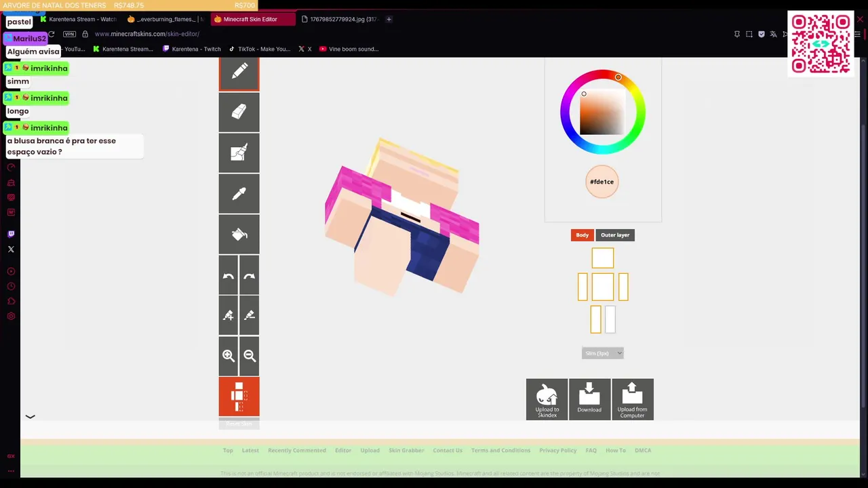Click the translate page icon
This screenshot has width=868, height=488.
click(774, 34)
